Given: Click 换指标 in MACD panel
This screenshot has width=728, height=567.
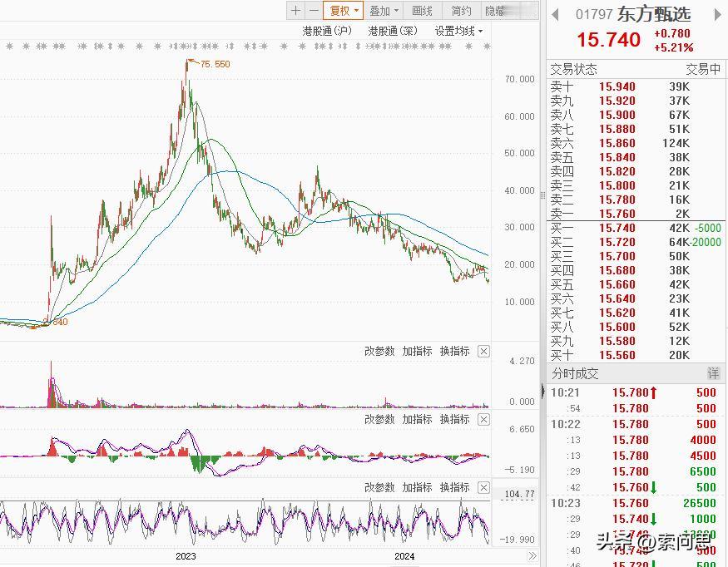Looking at the screenshot, I should point(454,420).
